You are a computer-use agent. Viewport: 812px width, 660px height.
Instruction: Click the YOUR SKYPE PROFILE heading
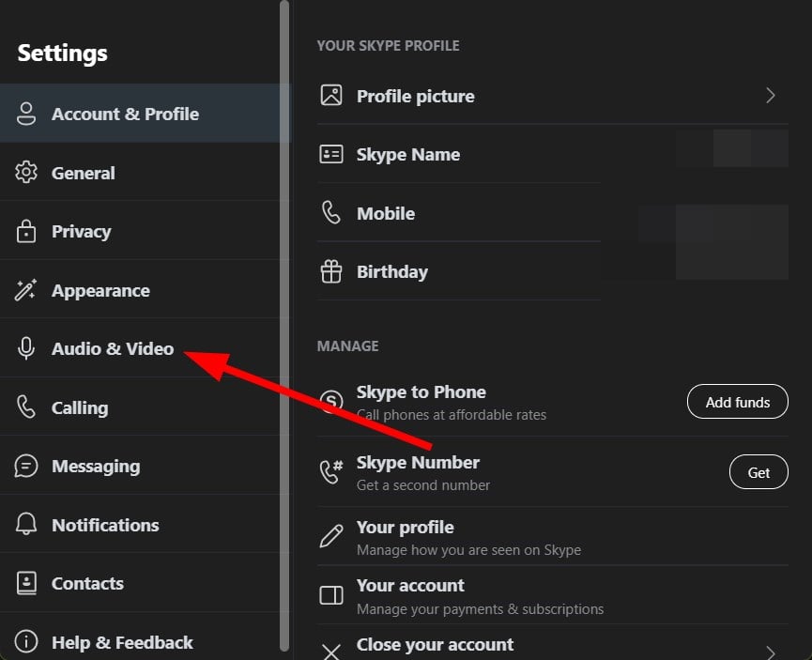point(388,46)
